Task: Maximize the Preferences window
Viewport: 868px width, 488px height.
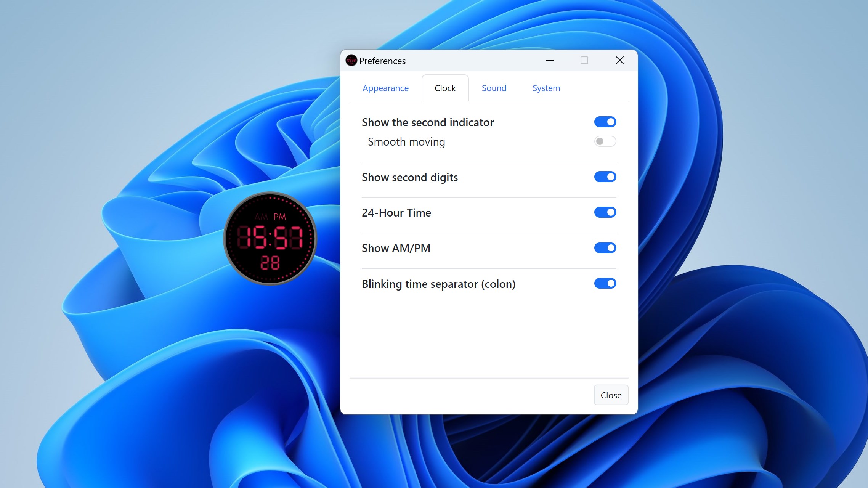Action: point(584,61)
